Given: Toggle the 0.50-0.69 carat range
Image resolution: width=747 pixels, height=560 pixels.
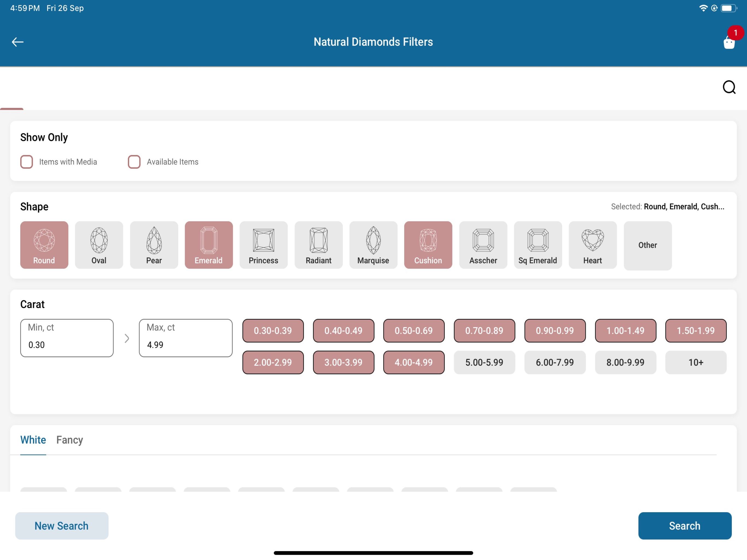Looking at the screenshot, I should click(414, 331).
